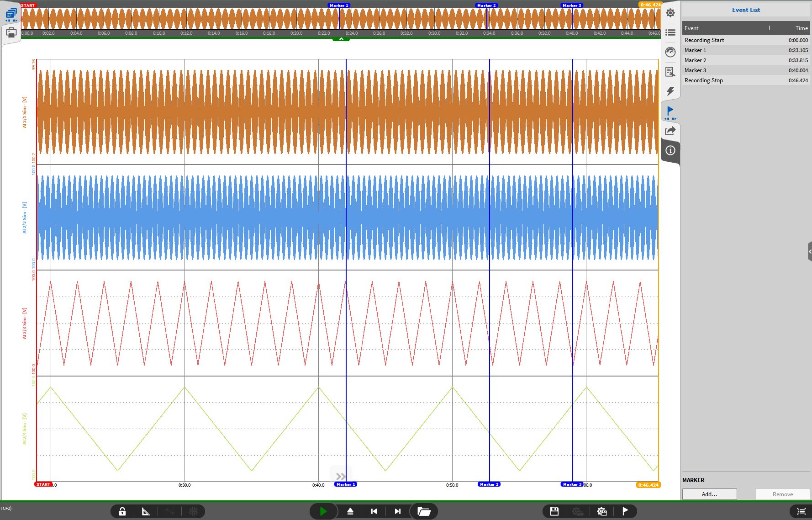Click the eject icon beside Play
Screen dimensions: 812x520
[x=350, y=511]
